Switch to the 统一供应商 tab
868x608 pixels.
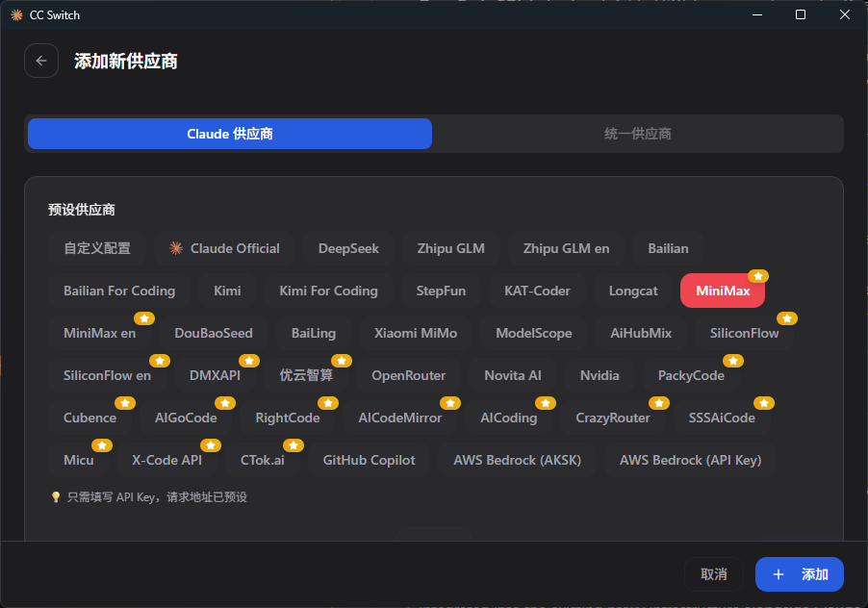coord(637,134)
